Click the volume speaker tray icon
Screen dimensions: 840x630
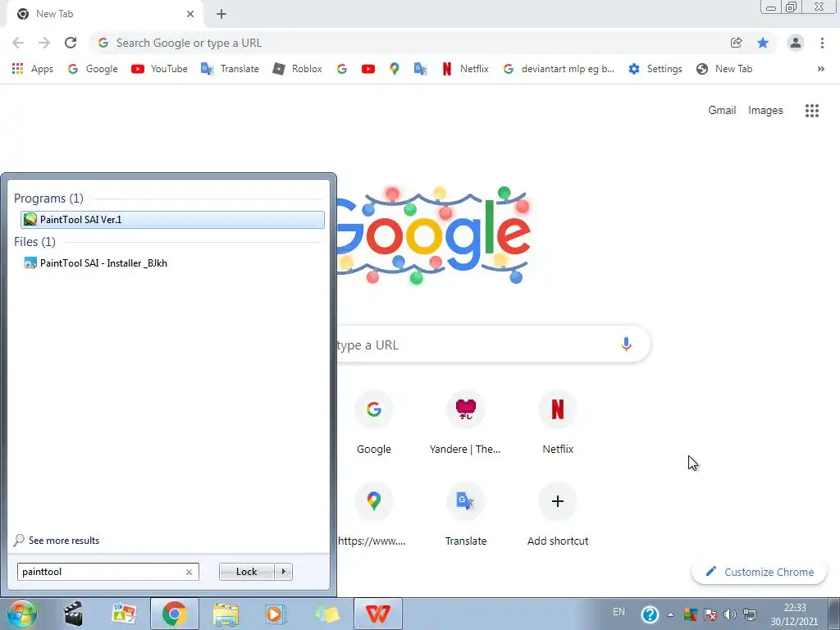pyautogui.click(x=729, y=614)
